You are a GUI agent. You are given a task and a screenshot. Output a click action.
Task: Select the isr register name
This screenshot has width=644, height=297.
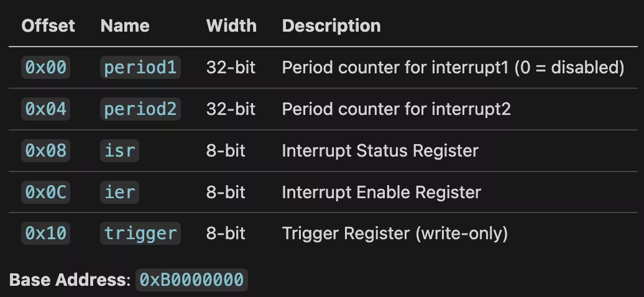click(119, 151)
